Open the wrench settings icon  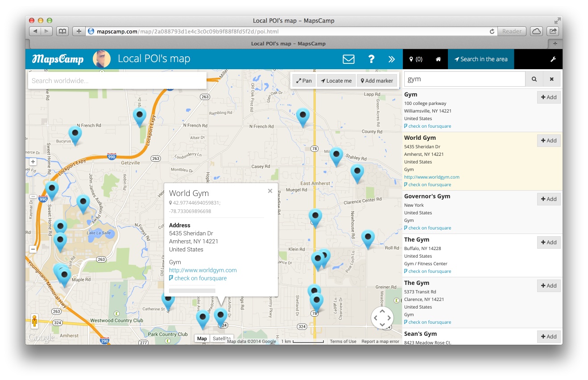point(553,59)
